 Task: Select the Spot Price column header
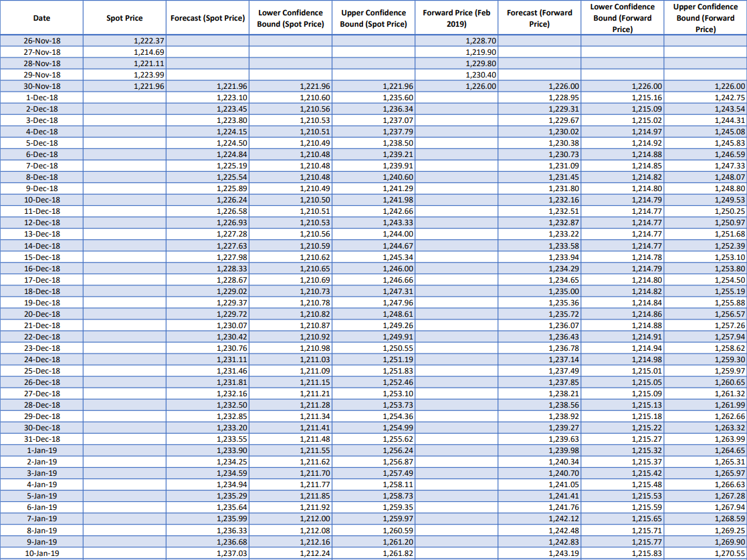(124, 18)
